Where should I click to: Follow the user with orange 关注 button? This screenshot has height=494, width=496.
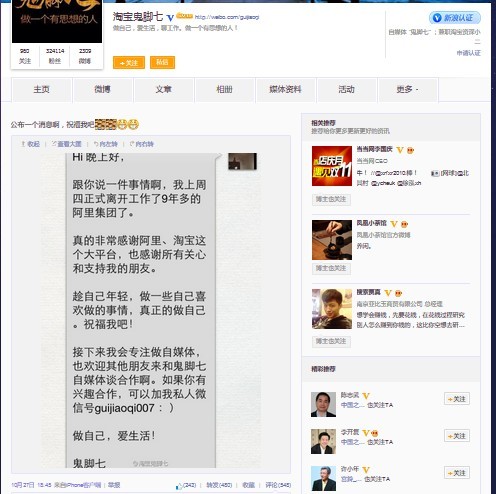point(129,63)
